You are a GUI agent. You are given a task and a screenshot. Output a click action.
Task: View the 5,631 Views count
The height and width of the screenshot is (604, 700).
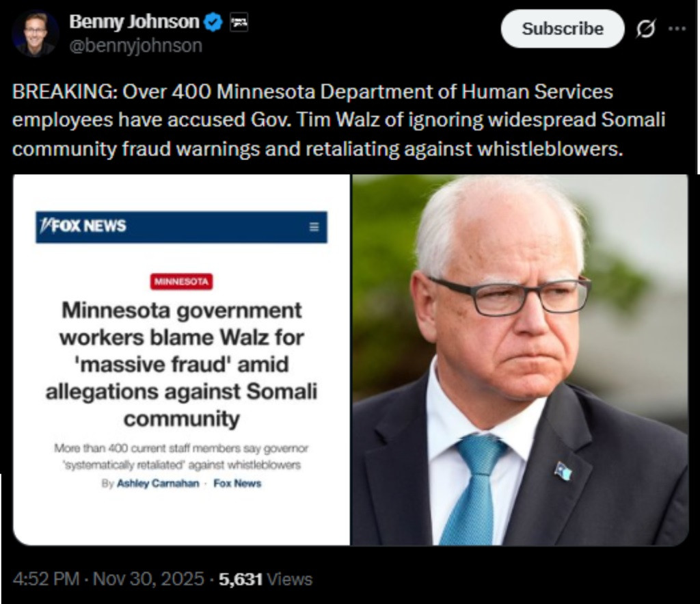pos(265,579)
